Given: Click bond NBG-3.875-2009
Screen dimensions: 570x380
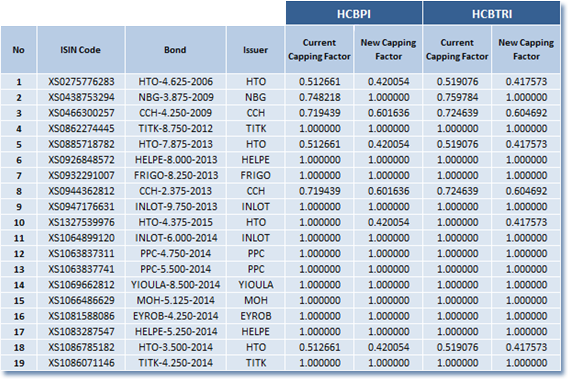Looking at the screenshot, I should tap(176, 97).
